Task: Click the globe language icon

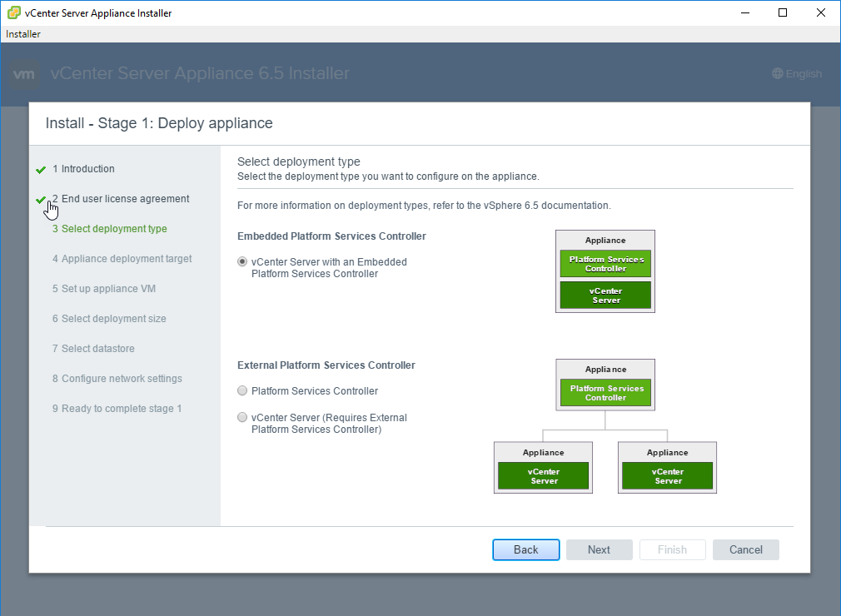Action: coord(777,73)
